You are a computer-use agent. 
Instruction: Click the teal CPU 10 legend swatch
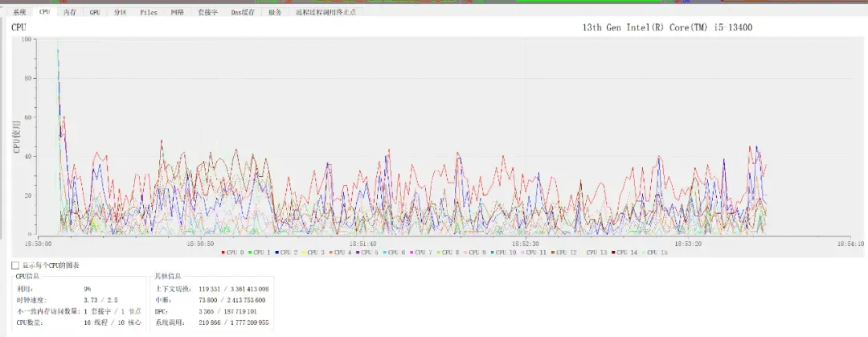(492, 253)
